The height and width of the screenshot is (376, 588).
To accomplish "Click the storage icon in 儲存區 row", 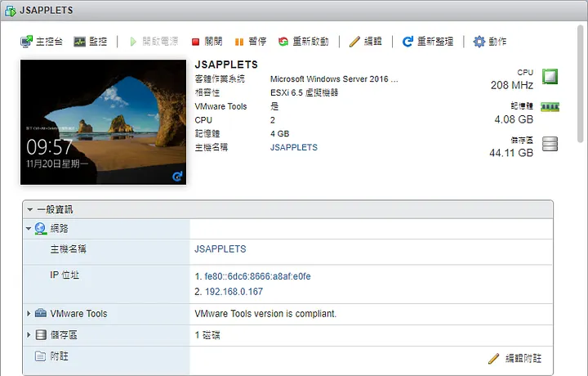I will (x=41, y=335).
